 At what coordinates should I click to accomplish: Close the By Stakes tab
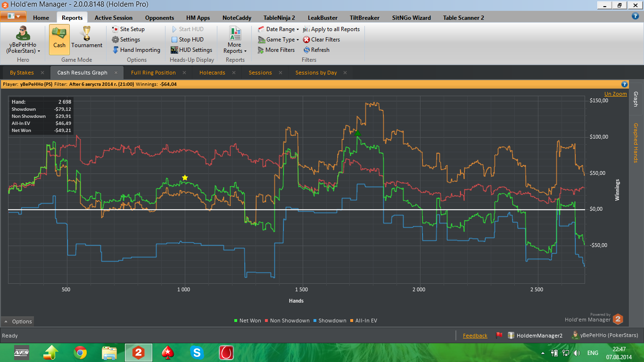[42, 73]
